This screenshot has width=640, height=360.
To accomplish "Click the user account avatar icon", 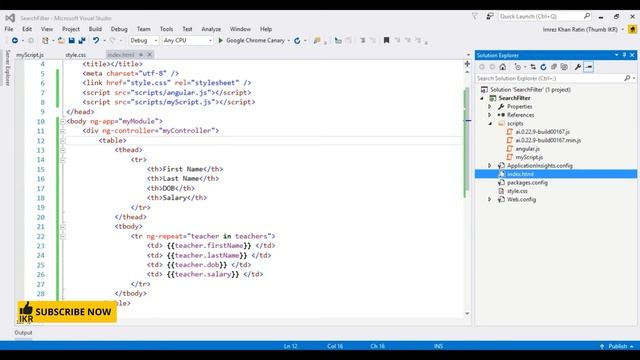I will 632,29.
